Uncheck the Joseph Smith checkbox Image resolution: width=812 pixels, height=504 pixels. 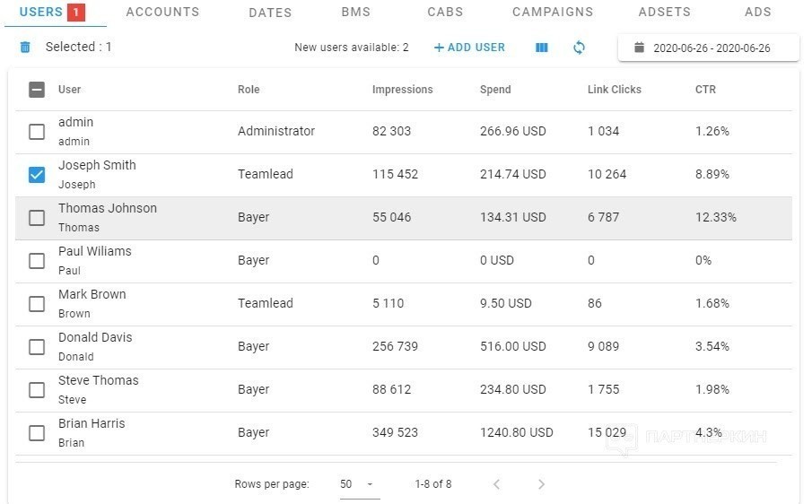pyautogui.click(x=37, y=175)
